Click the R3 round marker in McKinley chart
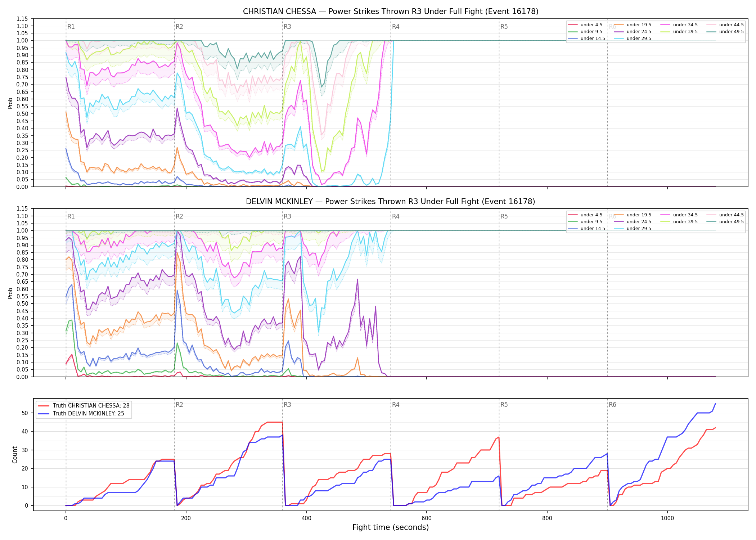 pyautogui.click(x=287, y=216)
